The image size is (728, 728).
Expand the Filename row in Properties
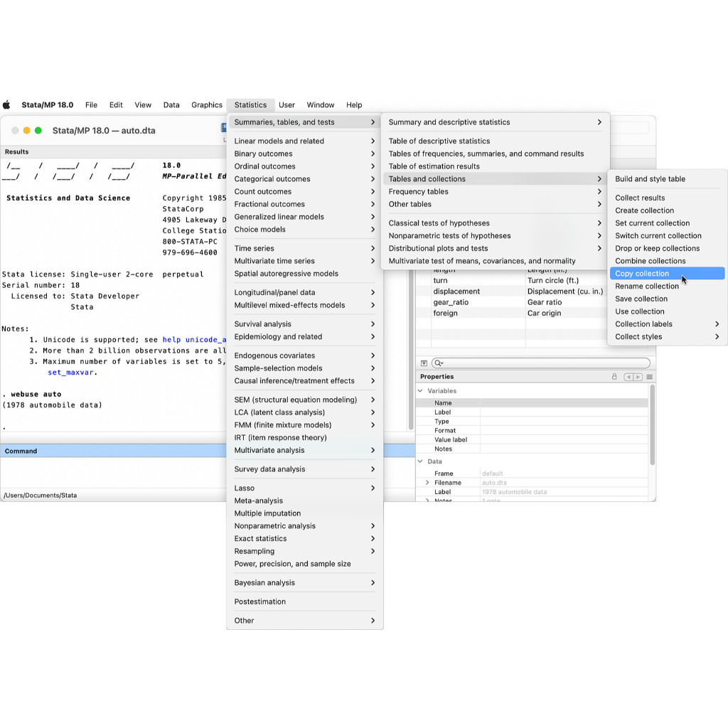427,483
